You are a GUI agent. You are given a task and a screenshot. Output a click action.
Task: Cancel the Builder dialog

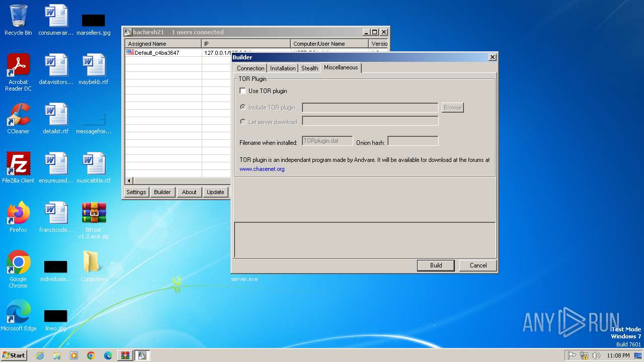(478, 265)
